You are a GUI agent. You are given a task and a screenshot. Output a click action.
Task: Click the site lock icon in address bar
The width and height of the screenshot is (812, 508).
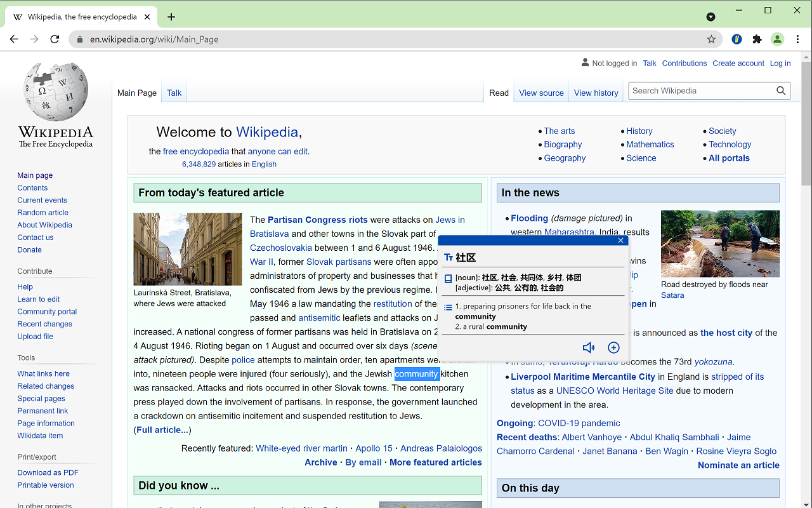pos(80,39)
